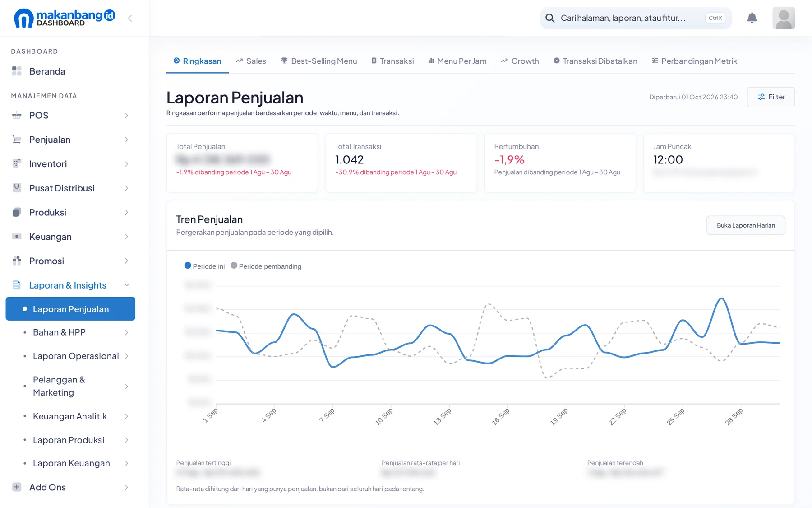Viewport: 812px width, 508px height.
Task: Click the Laporan & Insights document icon
Action: [17, 285]
